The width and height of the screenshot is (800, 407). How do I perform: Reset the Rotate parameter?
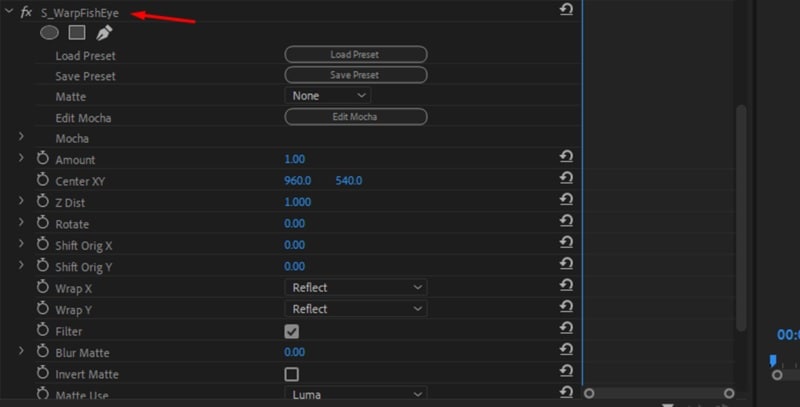click(x=566, y=220)
